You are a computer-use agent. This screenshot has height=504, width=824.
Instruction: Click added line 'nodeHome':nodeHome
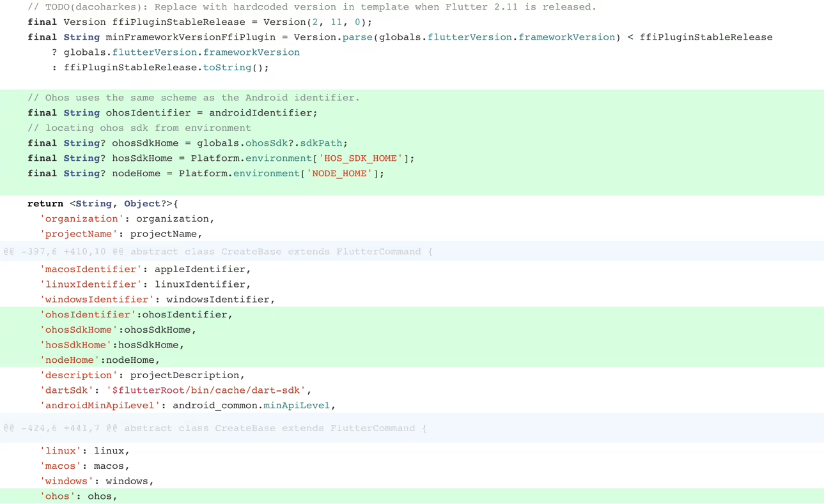click(x=100, y=360)
